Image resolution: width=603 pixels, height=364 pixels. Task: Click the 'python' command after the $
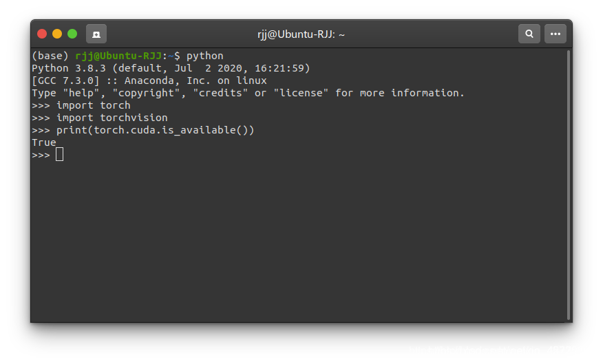click(x=205, y=56)
